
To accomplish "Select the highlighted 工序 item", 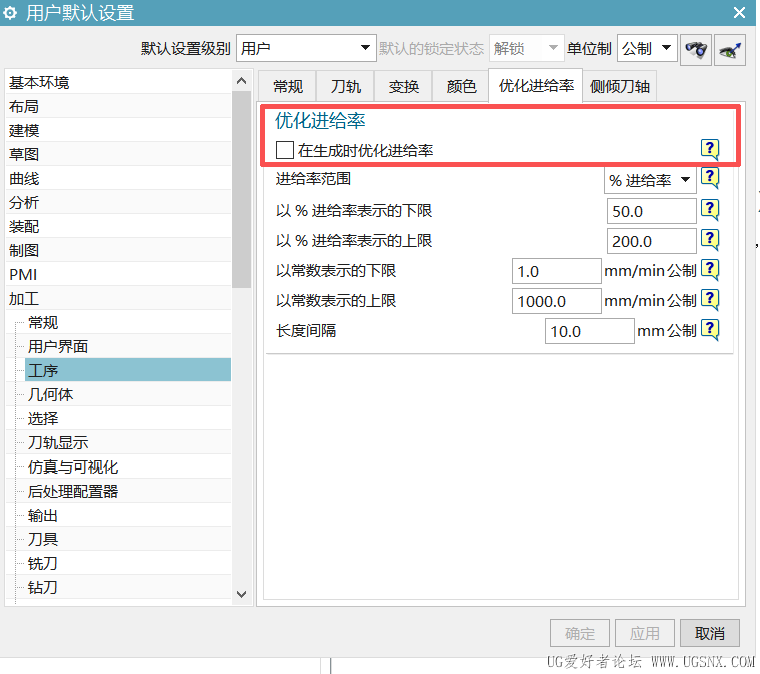I will (128, 370).
